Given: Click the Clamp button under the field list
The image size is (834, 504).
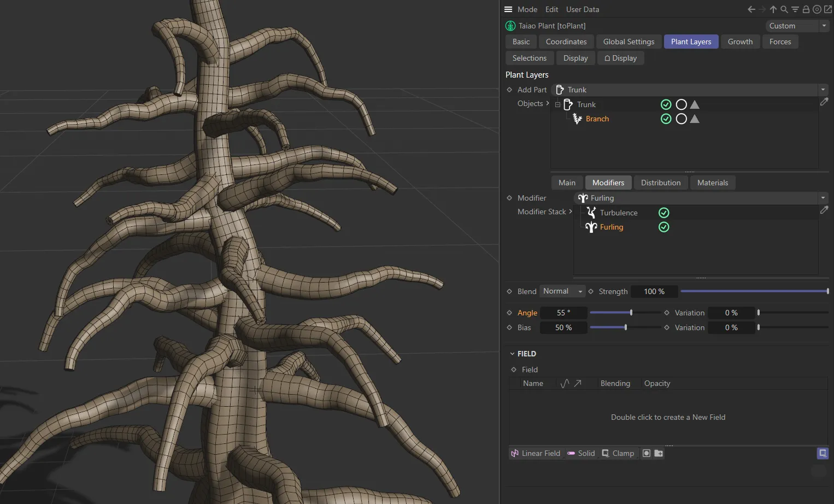Looking at the screenshot, I should point(618,453).
